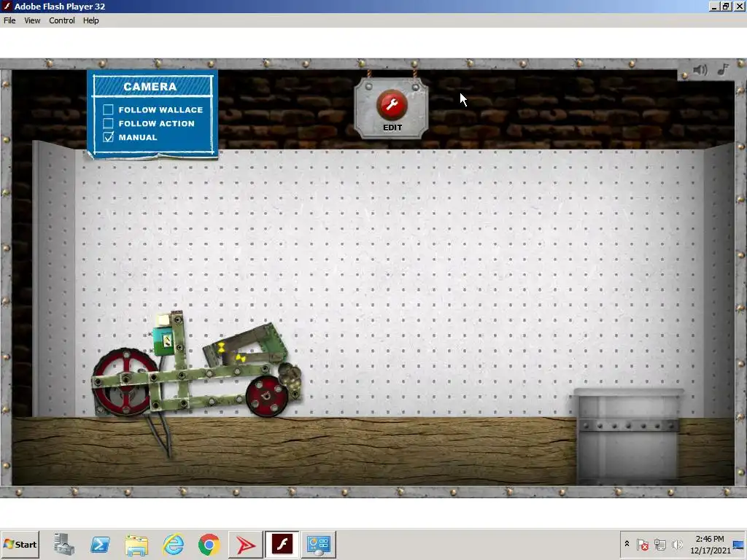Launch Internet Explorer from the taskbar
The image size is (747, 560).
[x=173, y=544]
